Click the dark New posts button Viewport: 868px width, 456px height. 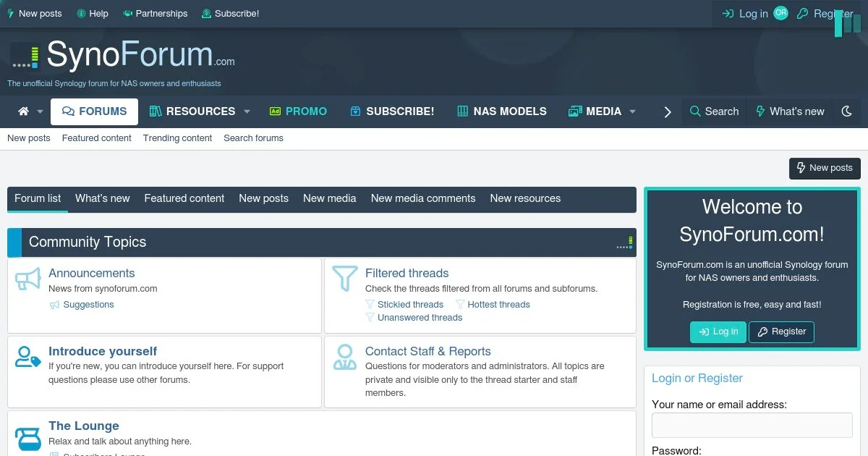click(x=825, y=168)
